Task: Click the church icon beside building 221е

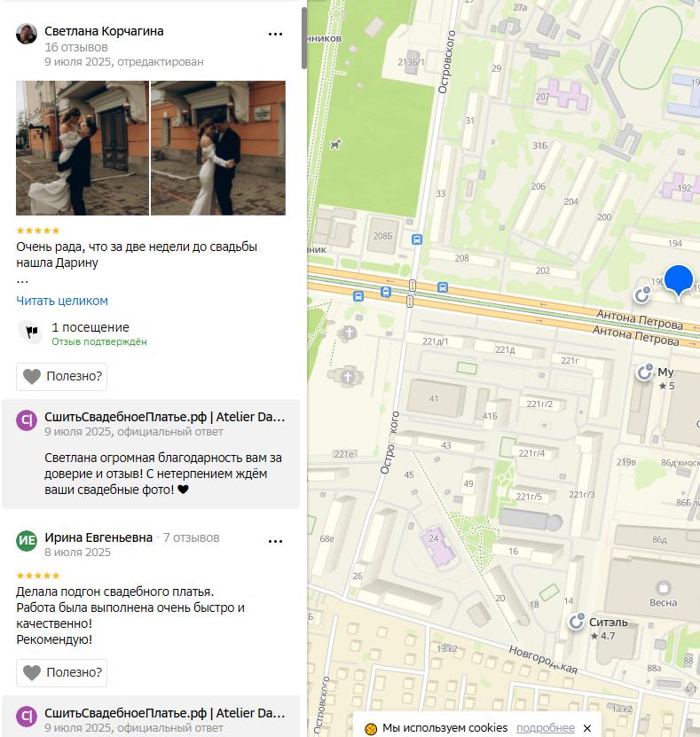Action: tap(347, 375)
